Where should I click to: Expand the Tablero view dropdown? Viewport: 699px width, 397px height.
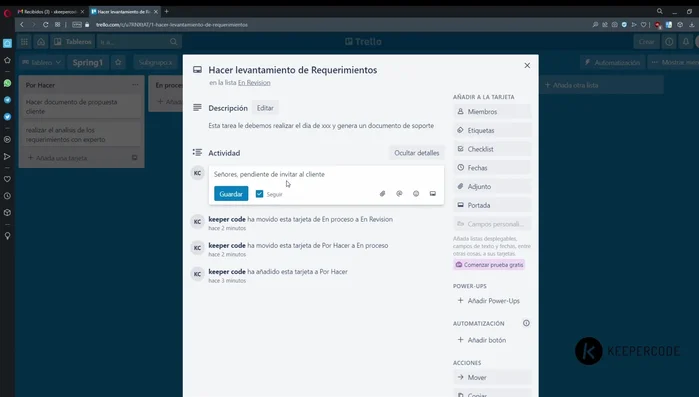click(41, 62)
